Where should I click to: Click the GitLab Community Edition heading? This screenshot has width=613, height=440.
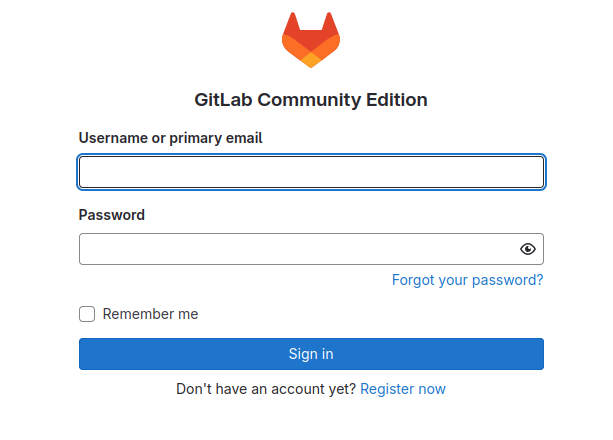[x=311, y=100]
